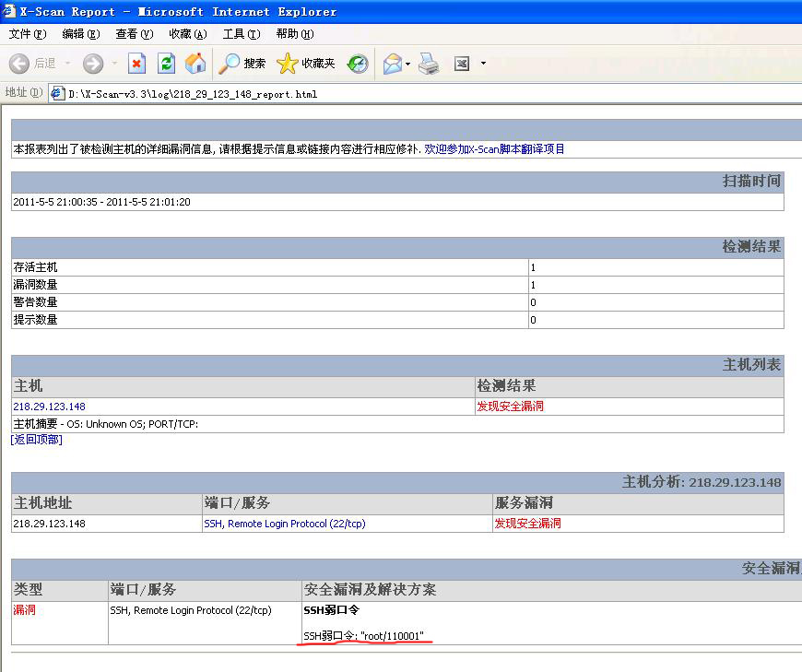This screenshot has width=802, height=672.
Task: Click the Forward arrow button
Action: [x=93, y=64]
